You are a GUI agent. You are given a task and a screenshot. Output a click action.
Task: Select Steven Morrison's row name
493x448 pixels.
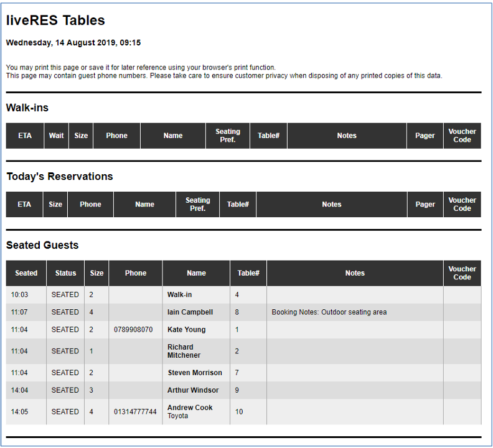tap(195, 373)
